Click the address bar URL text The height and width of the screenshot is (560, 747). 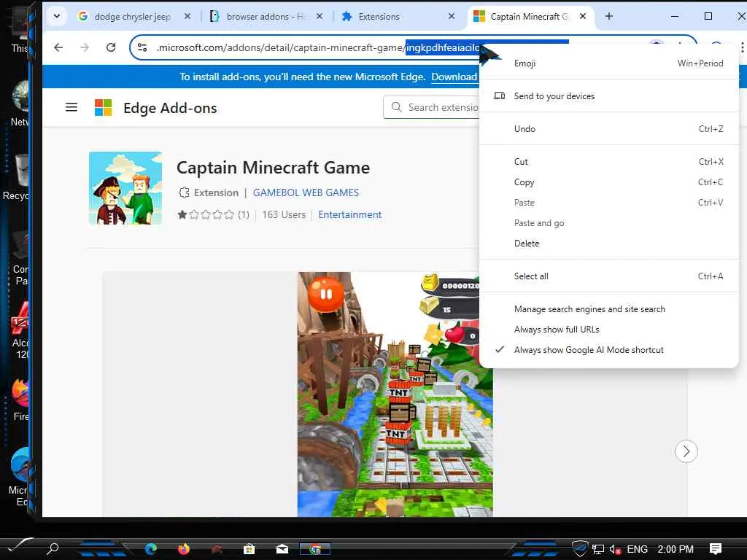point(318,47)
